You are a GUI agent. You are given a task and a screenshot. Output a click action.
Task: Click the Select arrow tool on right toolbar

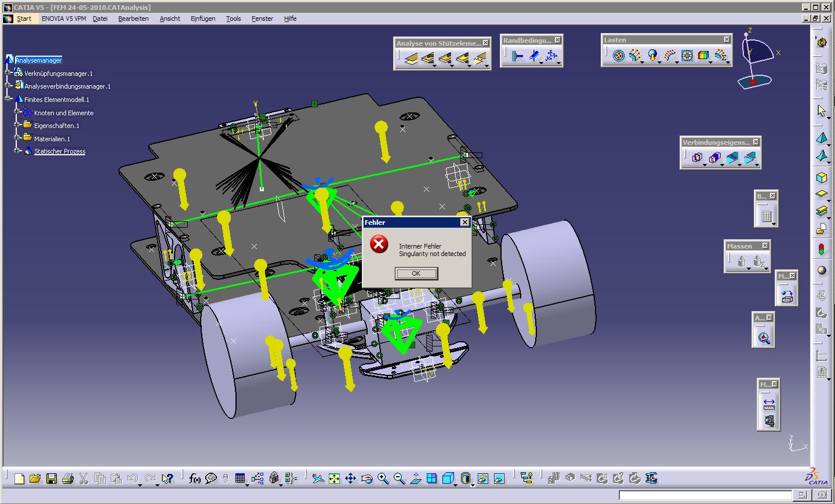(x=822, y=111)
